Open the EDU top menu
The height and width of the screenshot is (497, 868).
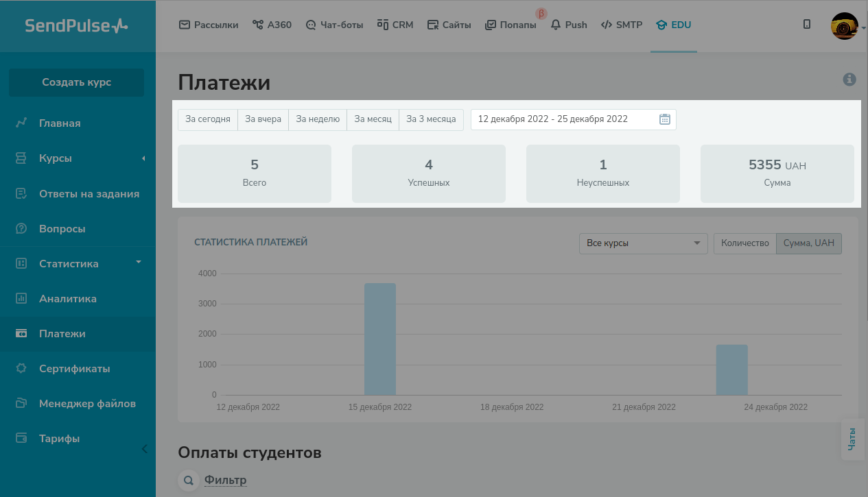tap(673, 25)
